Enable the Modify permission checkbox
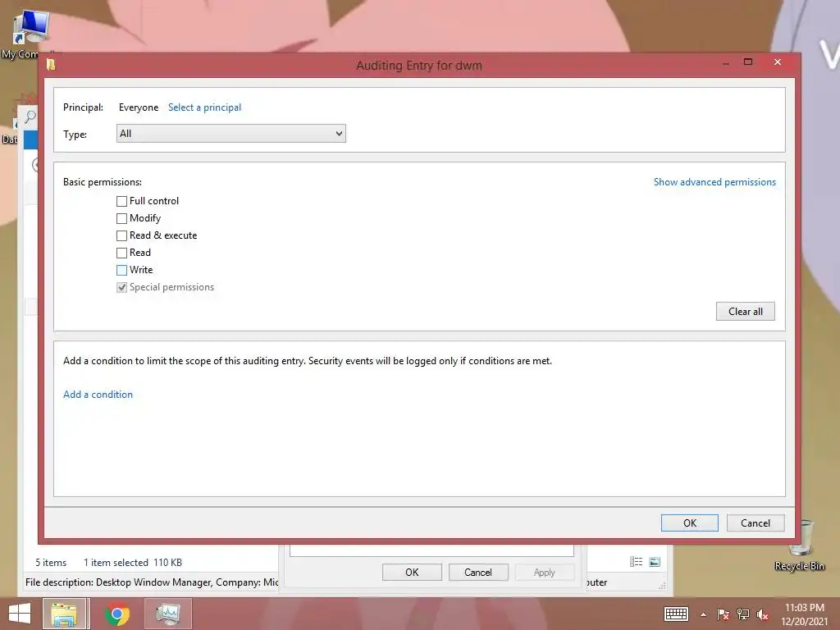The image size is (840, 630). click(x=121, y=218)
